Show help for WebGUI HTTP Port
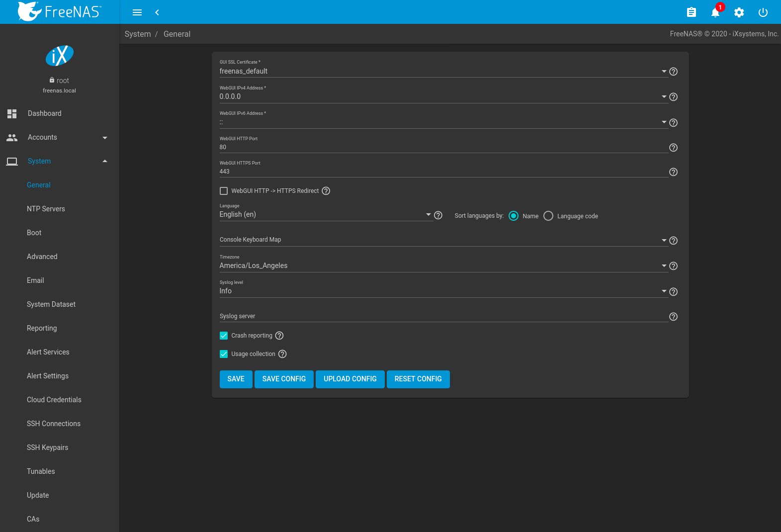Viewport: 781px width, 532px height. [x=673, y=148]
